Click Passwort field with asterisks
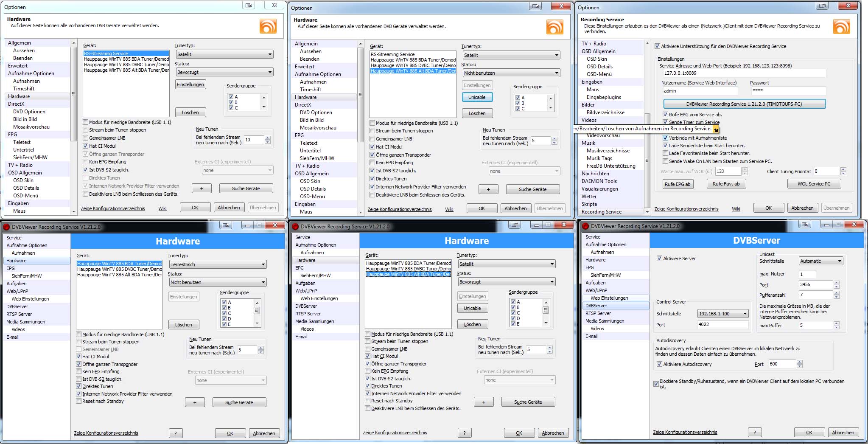The image size is (868, 444). (788, 90)
